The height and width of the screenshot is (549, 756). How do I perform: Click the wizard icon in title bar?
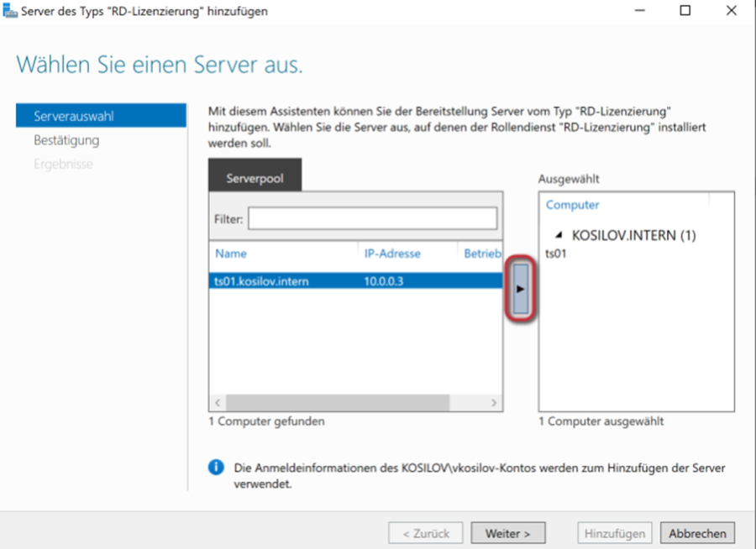click(9, 11)
